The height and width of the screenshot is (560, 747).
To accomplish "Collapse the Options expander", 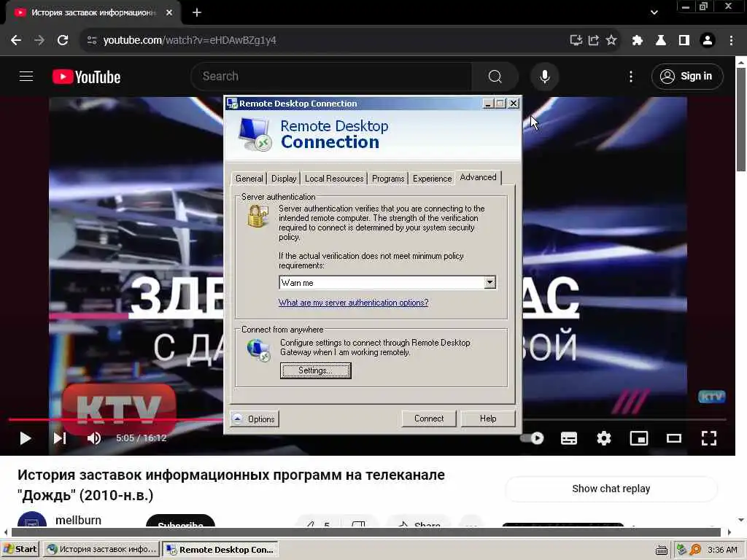I will click(254, 419).
